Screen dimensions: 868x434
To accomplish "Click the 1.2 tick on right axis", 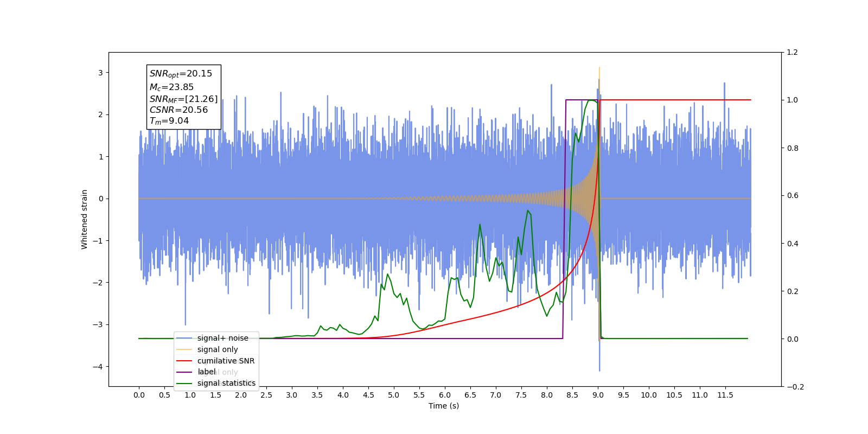I will click(793, 52).
